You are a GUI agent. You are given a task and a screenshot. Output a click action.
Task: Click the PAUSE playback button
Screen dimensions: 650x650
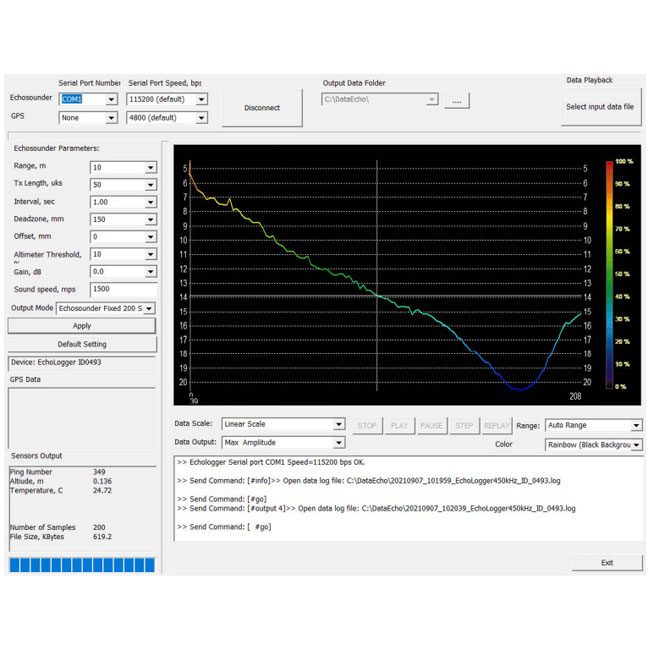[x=432, y=426]
